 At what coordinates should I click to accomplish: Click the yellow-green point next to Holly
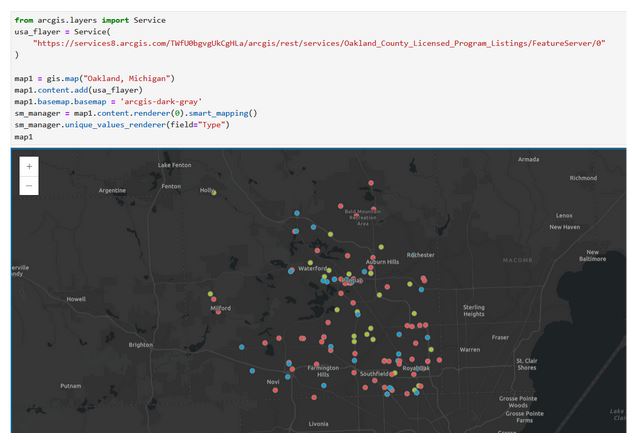[214, 193]
